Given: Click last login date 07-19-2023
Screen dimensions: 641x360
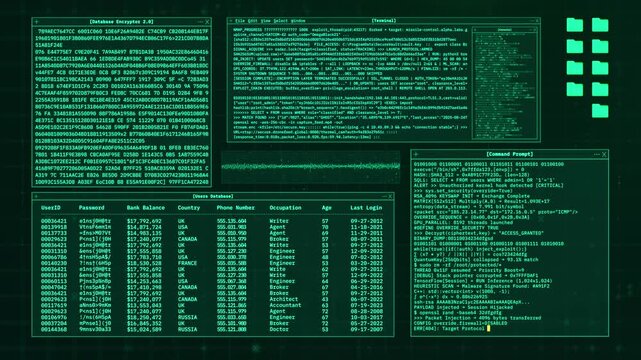Looking at the screenshot, I should click(x=366, y=305).
